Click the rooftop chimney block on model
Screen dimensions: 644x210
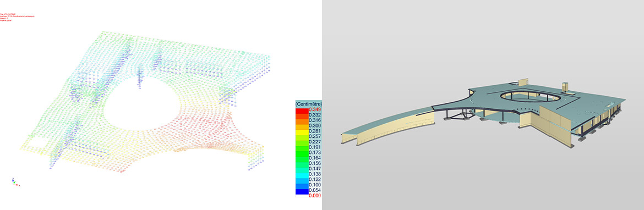click(x=565, y=86)
